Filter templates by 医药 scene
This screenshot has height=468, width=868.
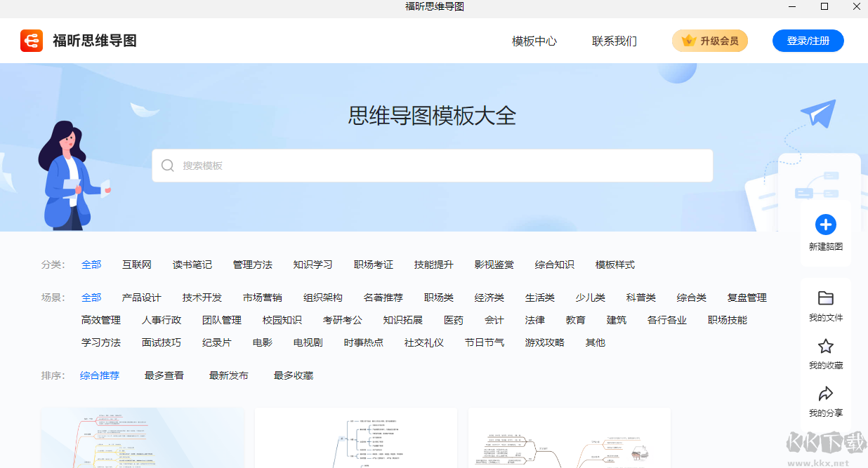[453, 319]
